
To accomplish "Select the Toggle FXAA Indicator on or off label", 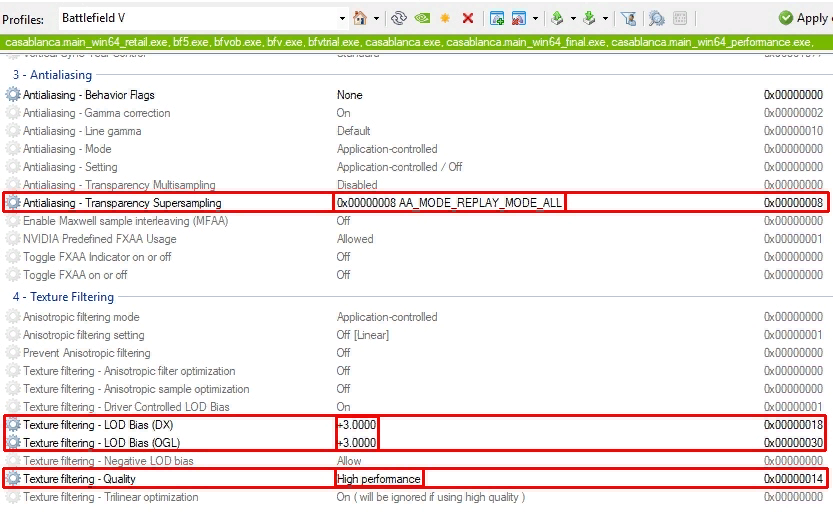I will [97, 257].
